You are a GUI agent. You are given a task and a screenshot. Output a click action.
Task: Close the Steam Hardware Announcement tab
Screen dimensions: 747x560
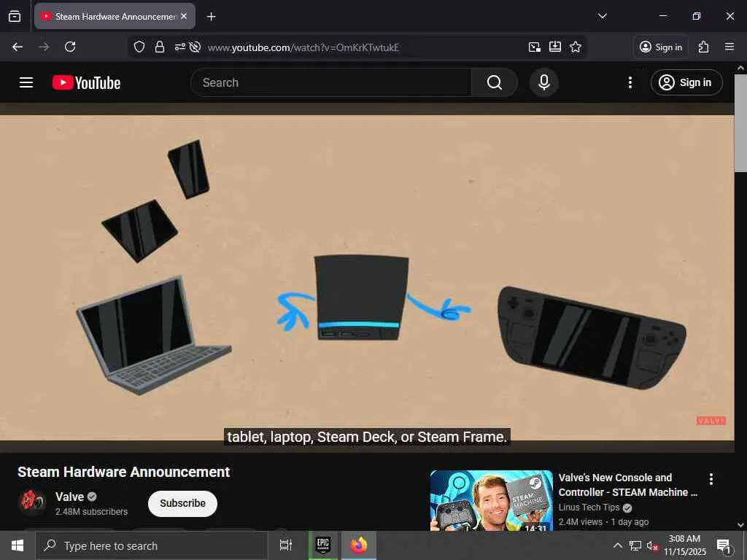click(x=184, y=16)
